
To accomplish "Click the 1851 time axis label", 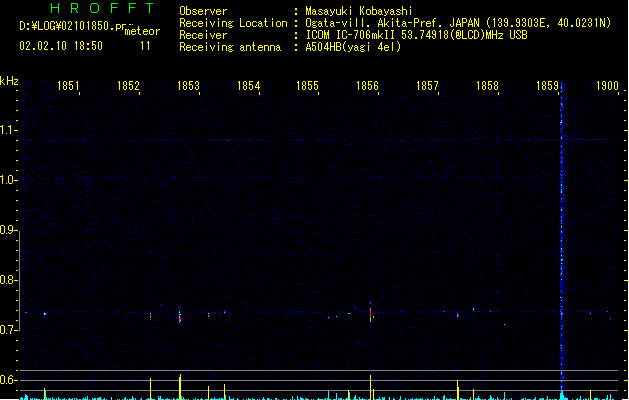I will tap(68, 85).
